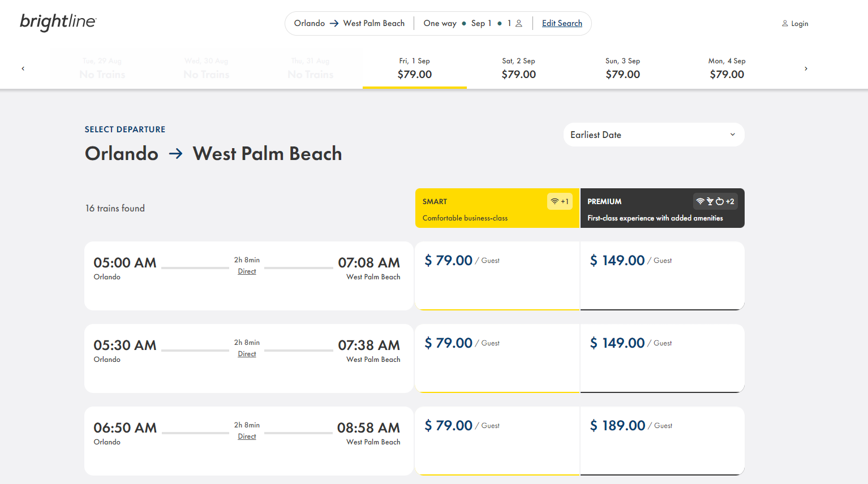Click the Brightline logo

tap(57, 23)
